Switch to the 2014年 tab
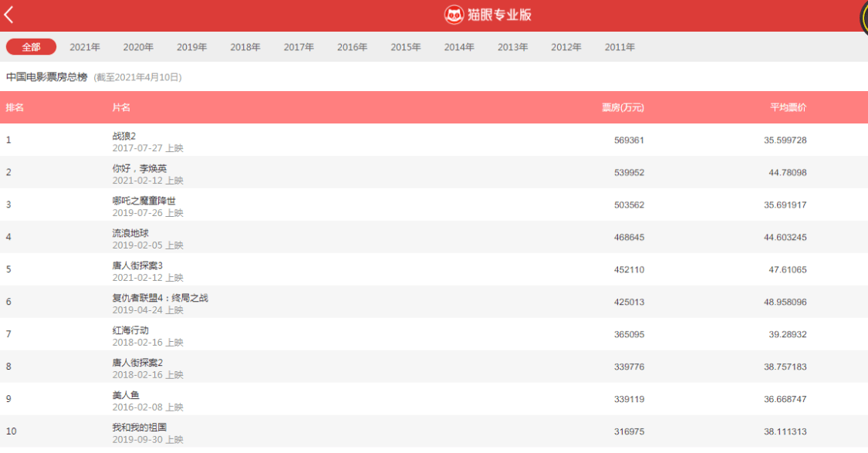 click(459, 47)
